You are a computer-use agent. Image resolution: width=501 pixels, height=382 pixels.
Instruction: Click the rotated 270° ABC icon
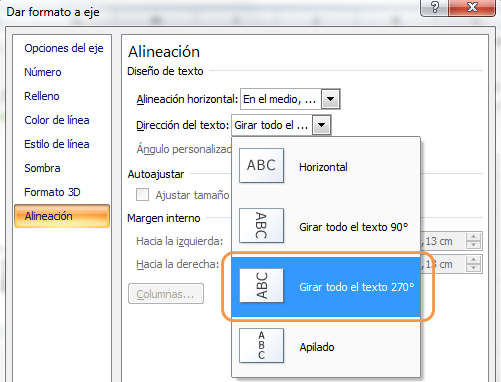click(x=261, y=286)
